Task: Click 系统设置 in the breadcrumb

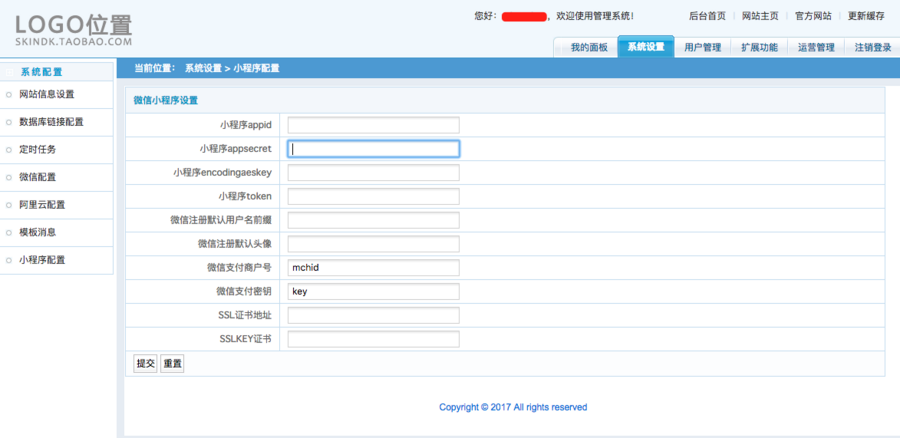Action: (203, 68)
